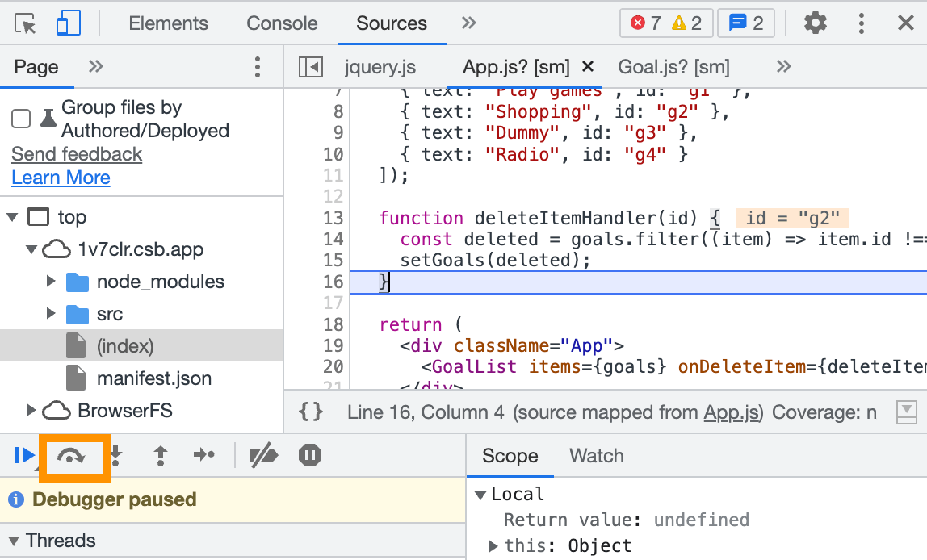
Task: Click the inline id = "g2" value
Action: [792, 218]
